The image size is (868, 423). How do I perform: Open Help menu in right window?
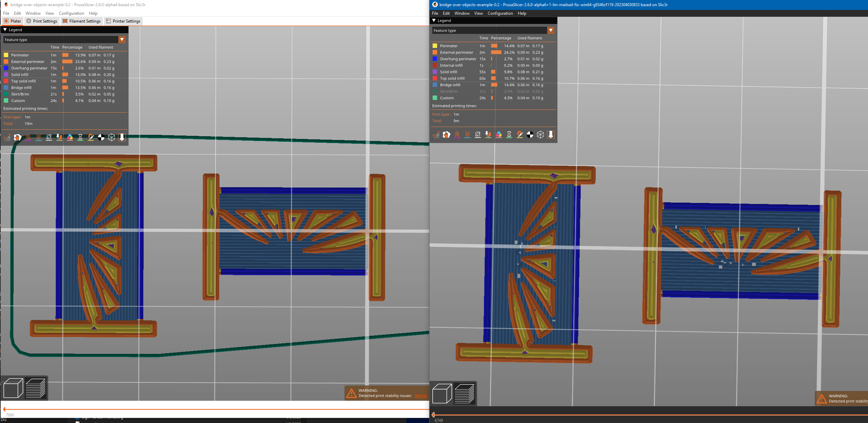click(522, 13)
